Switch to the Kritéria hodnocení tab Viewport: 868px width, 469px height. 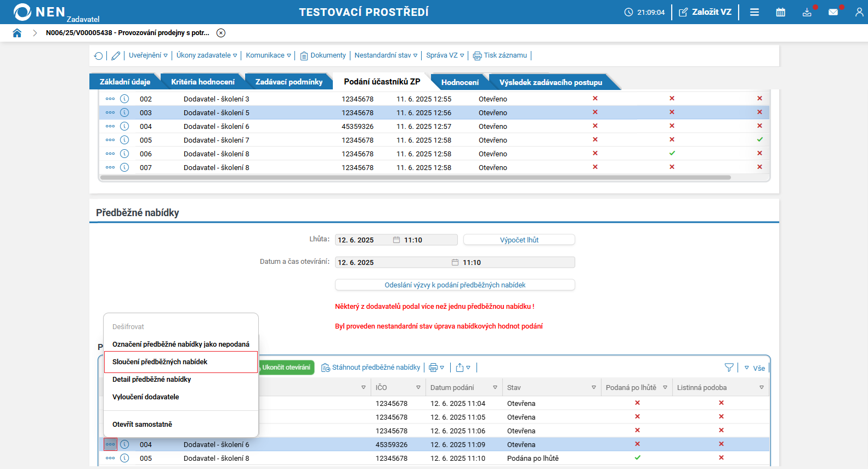click(202, 82)
